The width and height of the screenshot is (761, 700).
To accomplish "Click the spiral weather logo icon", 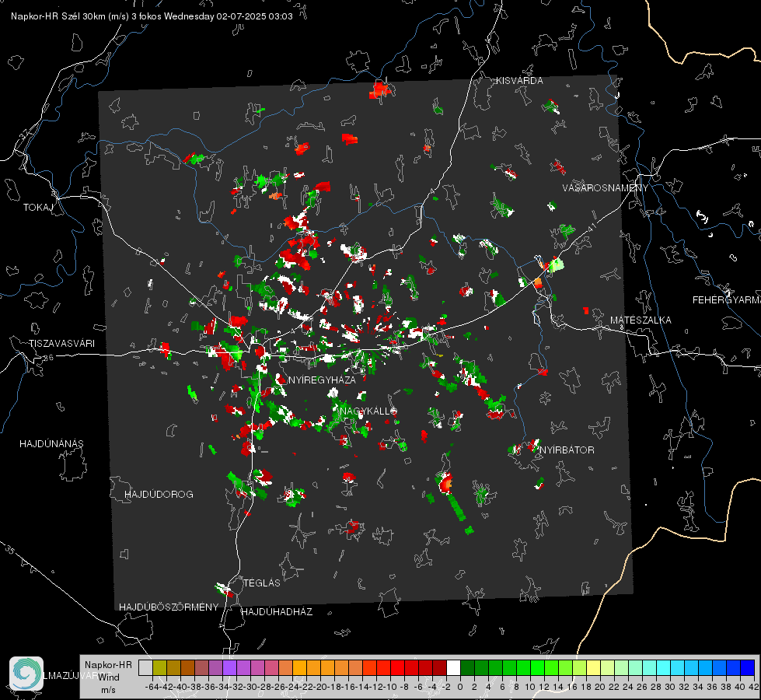I will click(x=26, y=674).
